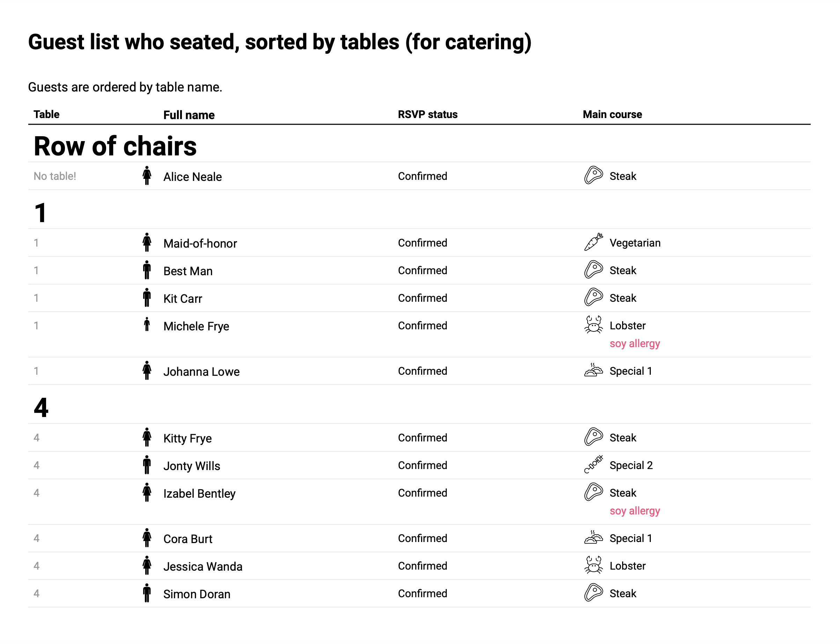Click the guest name Cora Burt
Screen dimensions: 840x644
187,539
